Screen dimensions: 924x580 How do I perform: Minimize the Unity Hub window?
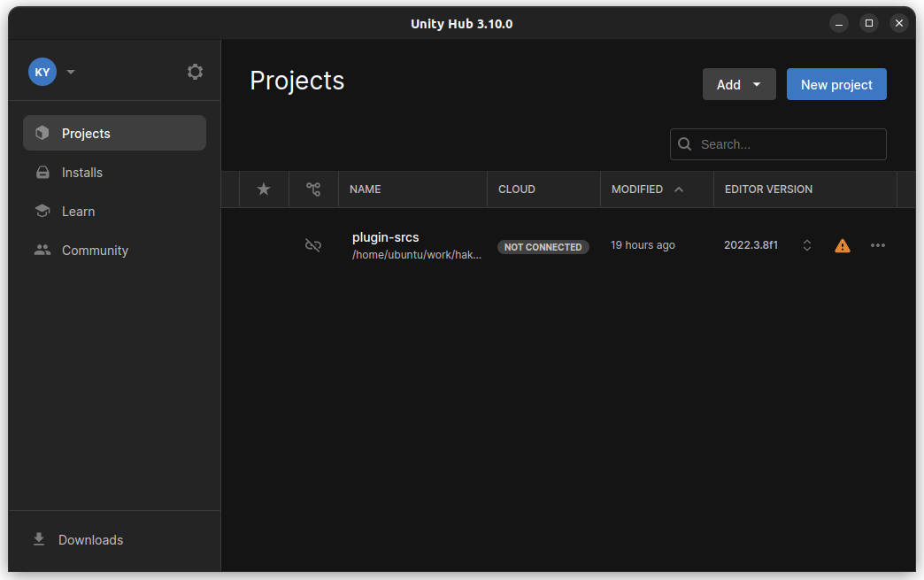tap(838, 24)
